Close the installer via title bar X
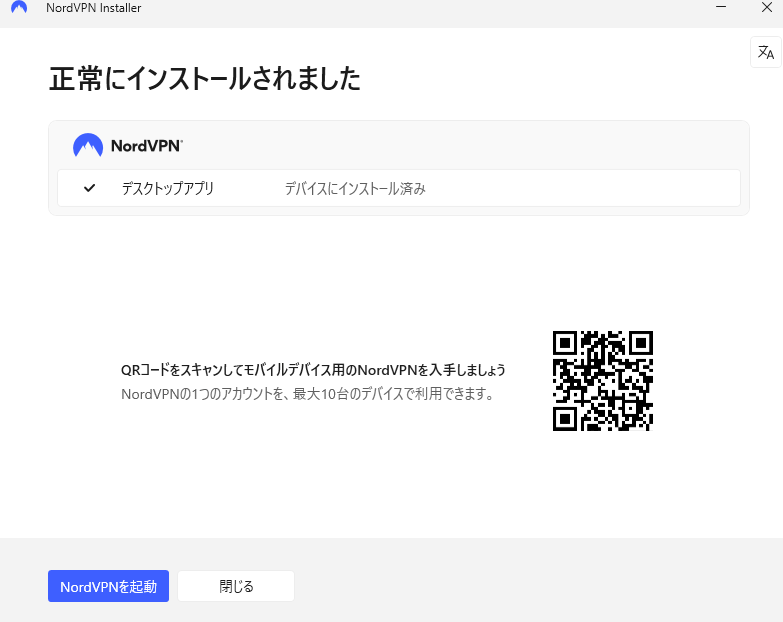Viewport: 783px width, 622px height. tap(767, 7)
